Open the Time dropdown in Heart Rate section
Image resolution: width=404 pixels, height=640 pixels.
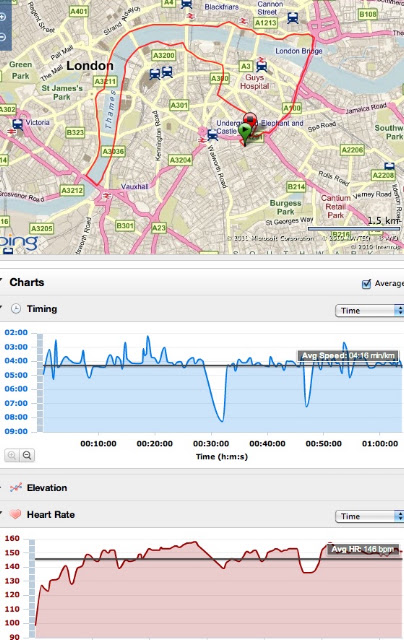pos(369,516)
